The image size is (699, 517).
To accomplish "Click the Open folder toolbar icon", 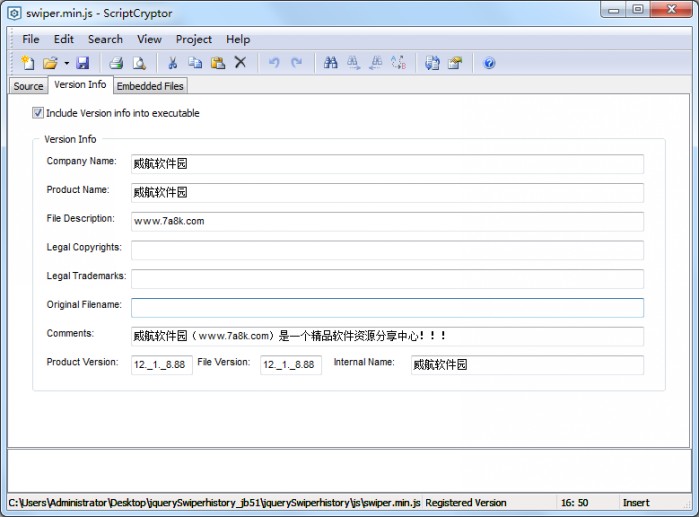I will [50, 63].
